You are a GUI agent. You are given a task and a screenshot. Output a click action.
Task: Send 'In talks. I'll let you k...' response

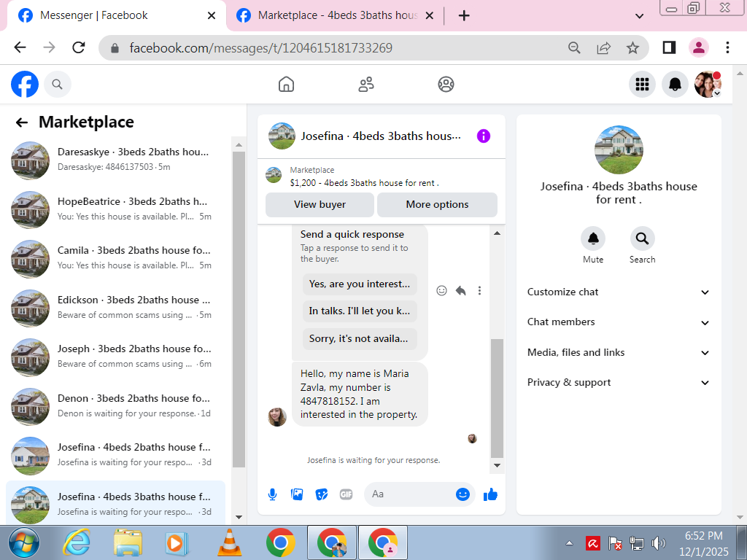(359, 311)
